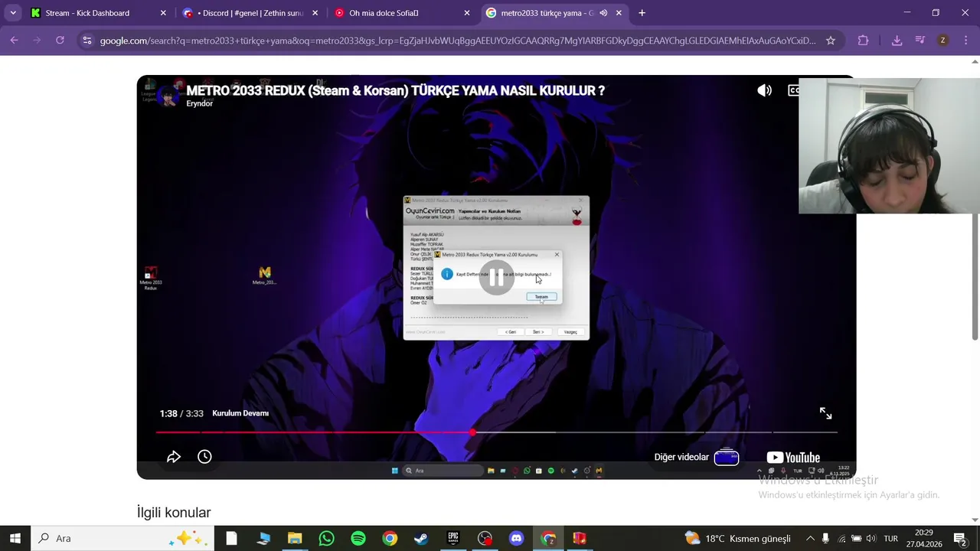
Task: Open Chrome three-dot menu
Action: pyautogui.click(x=965, y=41)
